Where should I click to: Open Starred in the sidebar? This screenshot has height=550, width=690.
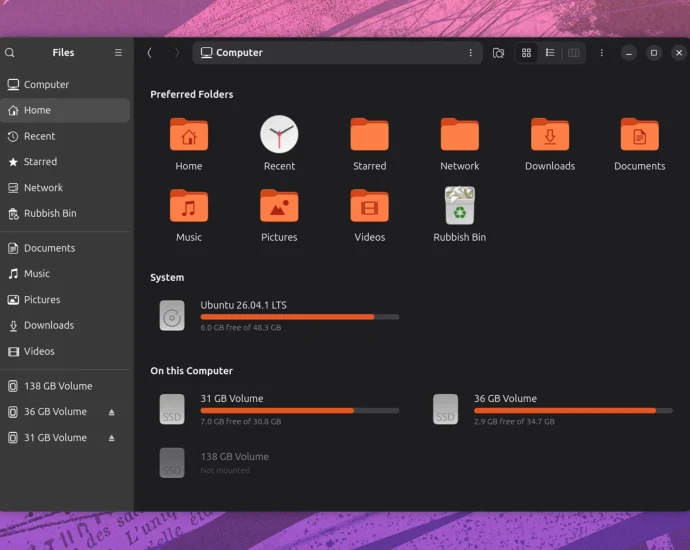pyautogui.click(x=65, y=161)
